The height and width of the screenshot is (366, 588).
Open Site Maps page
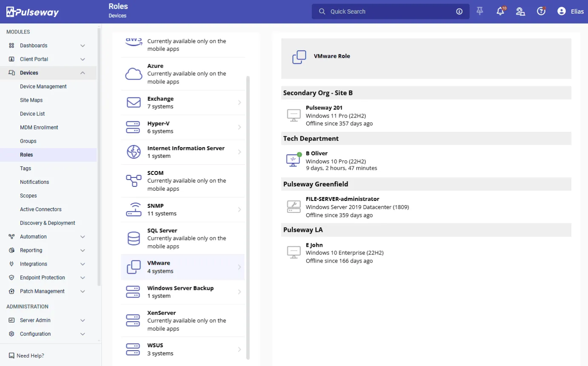(x=31, y=100)
